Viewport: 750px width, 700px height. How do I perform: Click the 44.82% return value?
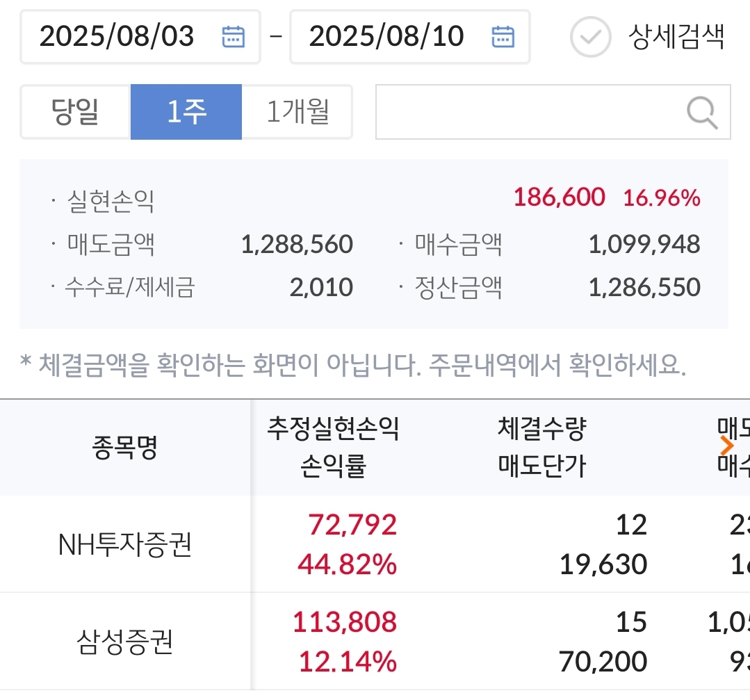(348, 564)
